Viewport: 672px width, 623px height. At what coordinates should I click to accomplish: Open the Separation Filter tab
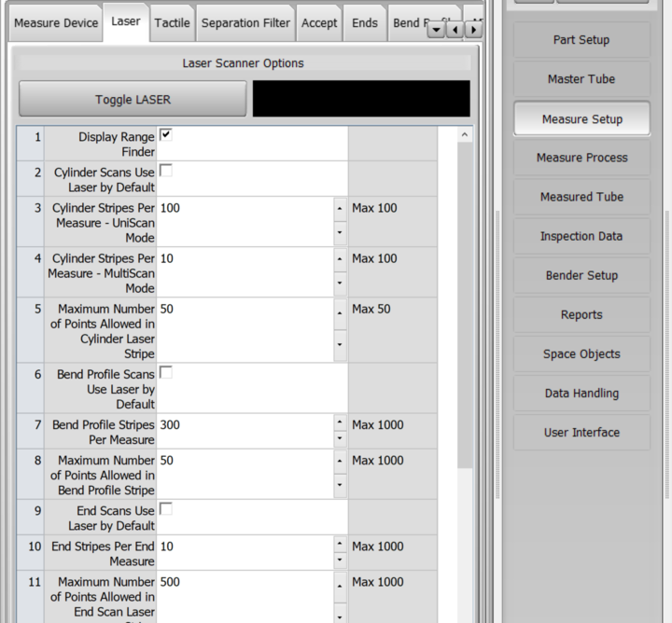(x=245, y=23)
